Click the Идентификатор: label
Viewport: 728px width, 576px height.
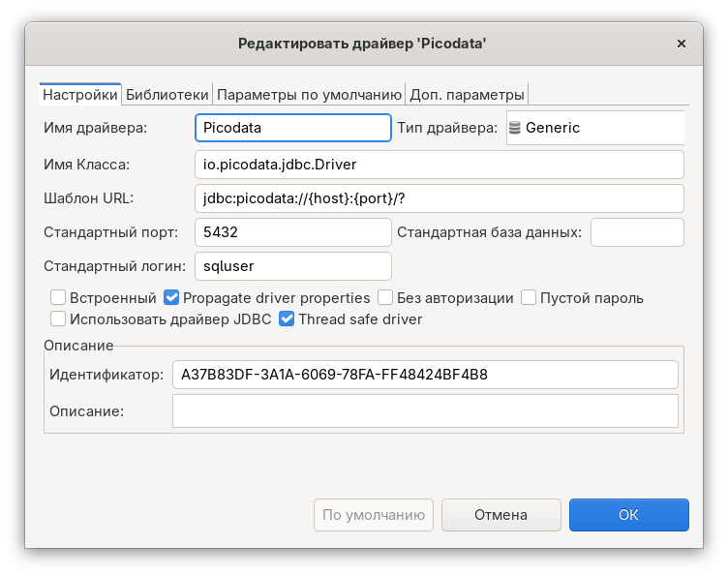(x=106, y=374)
